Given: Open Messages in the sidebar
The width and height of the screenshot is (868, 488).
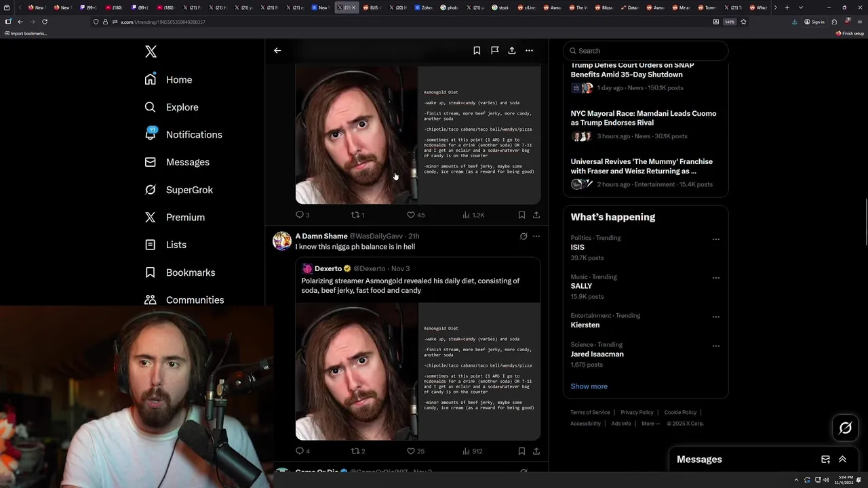Looking at the screenshot, I should pyautogui.click(x=177, y=162).
